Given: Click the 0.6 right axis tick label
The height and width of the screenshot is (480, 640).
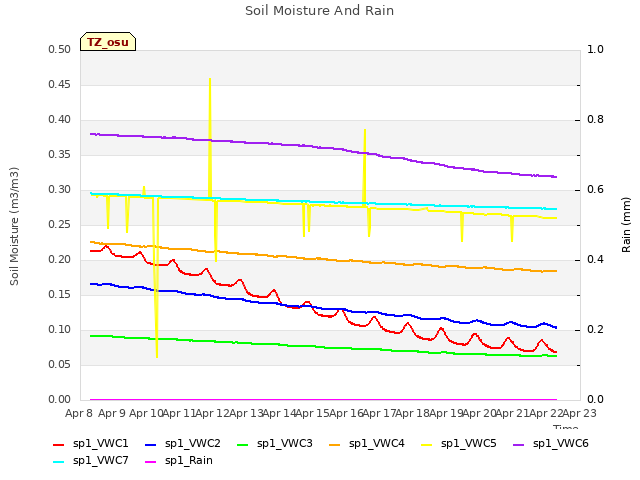Looking at the screenshot, I should point(595,190).
